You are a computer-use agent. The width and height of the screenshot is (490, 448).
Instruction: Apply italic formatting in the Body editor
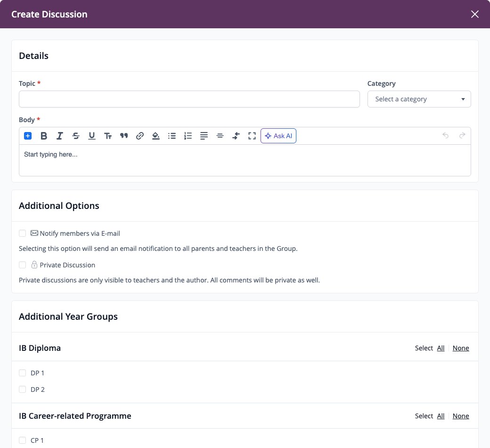60,136
